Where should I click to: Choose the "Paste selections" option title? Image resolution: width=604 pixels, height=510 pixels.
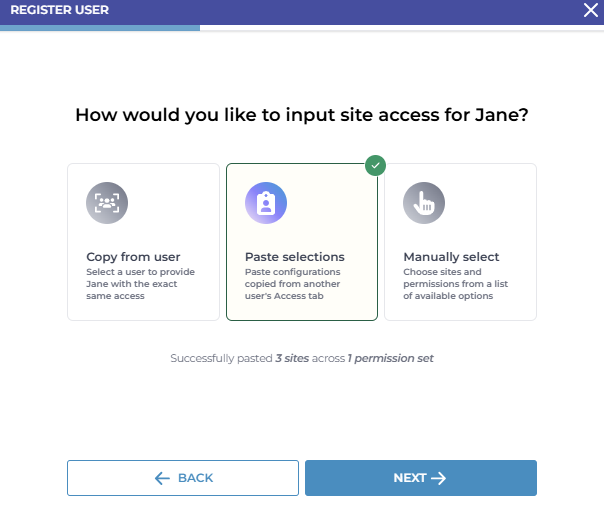tap(295, 257)
